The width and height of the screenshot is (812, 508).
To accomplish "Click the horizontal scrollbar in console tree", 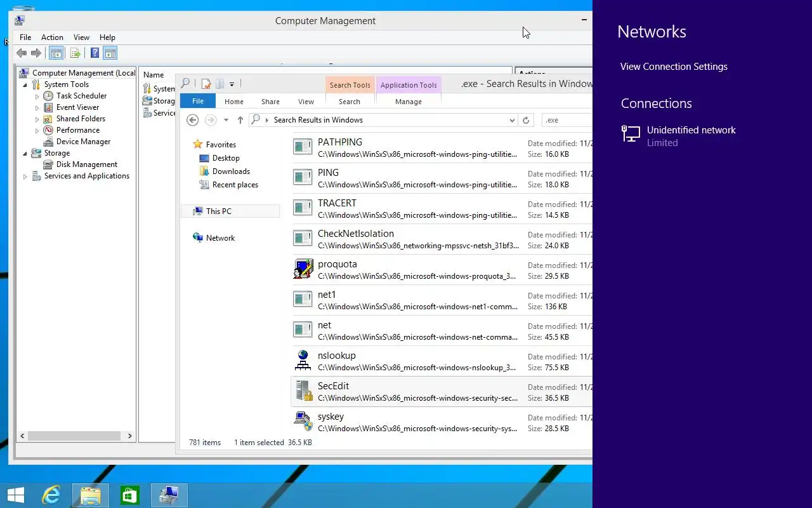I will tap(74, 436).
